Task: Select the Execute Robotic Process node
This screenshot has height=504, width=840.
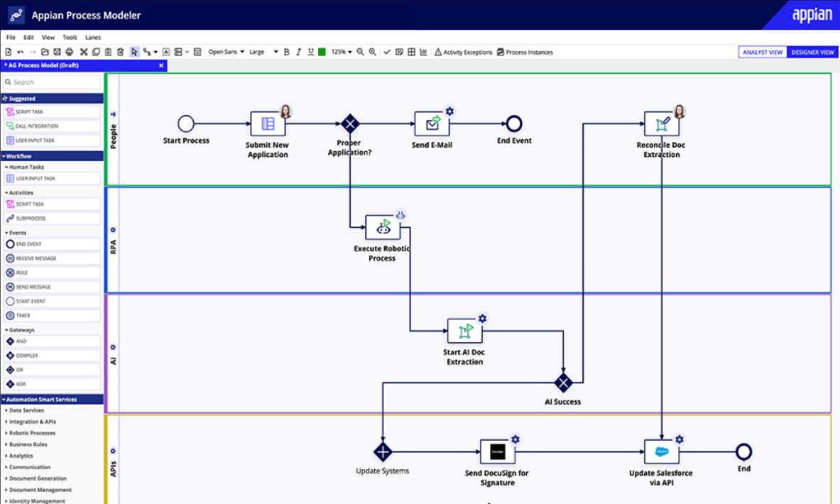Action: (x=383, y=227)
